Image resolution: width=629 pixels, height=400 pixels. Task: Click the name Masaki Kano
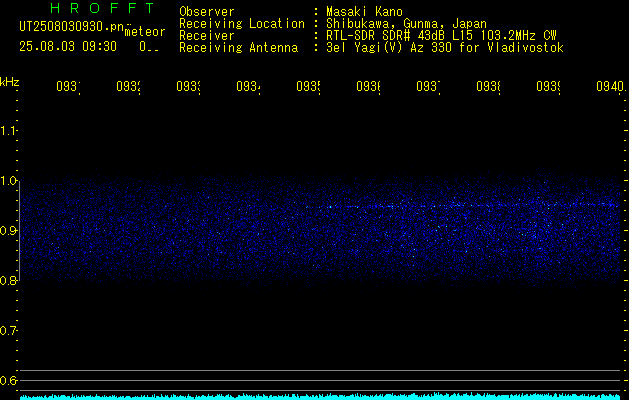(x=365, y=12)
